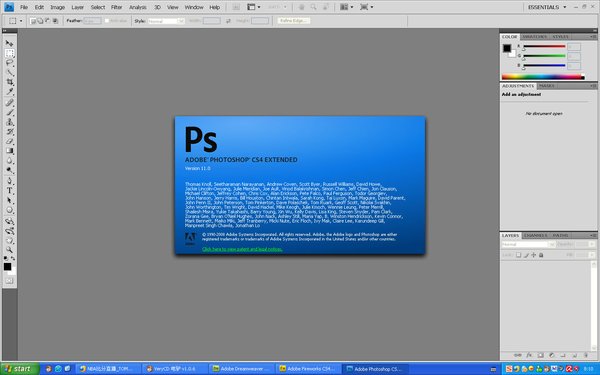The height and width of the screenshot is (375, 600).
Task: Select the Path Selection tool
Action: pyautogui.click(x=10, y=201)
